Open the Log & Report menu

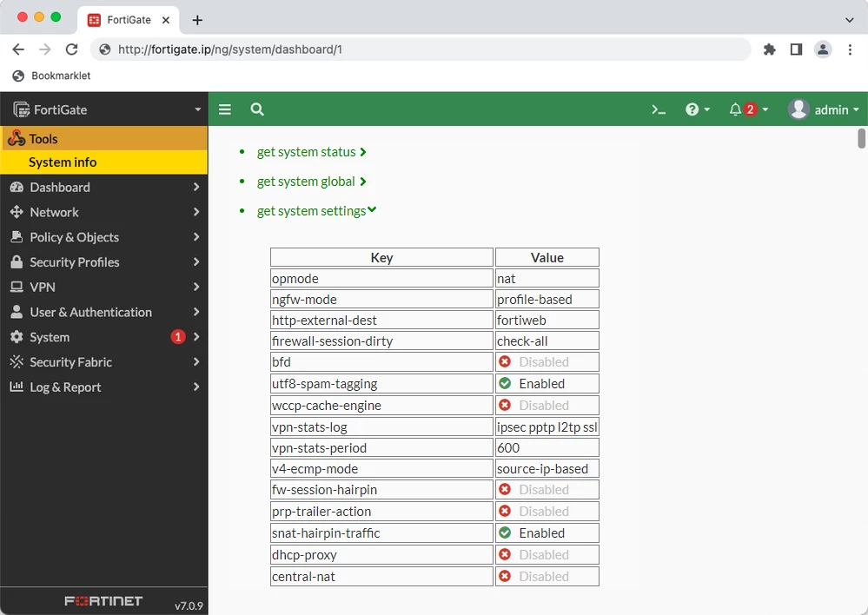(104, 387)
